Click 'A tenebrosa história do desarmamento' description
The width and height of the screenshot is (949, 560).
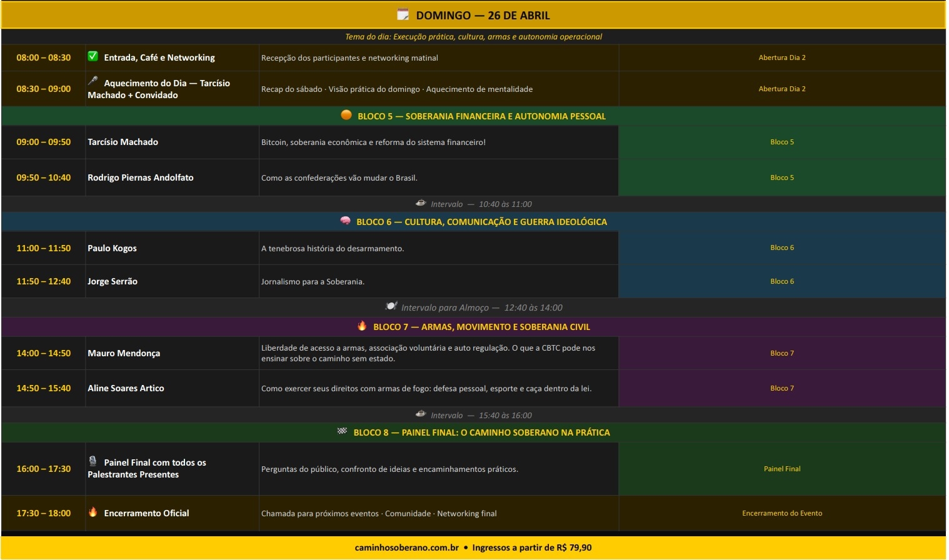point(333,249)
